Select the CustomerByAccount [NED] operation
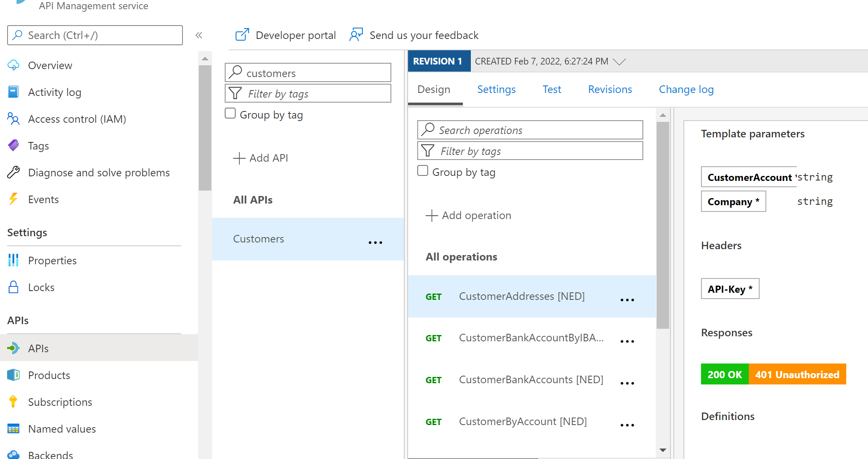 [532, 422]
